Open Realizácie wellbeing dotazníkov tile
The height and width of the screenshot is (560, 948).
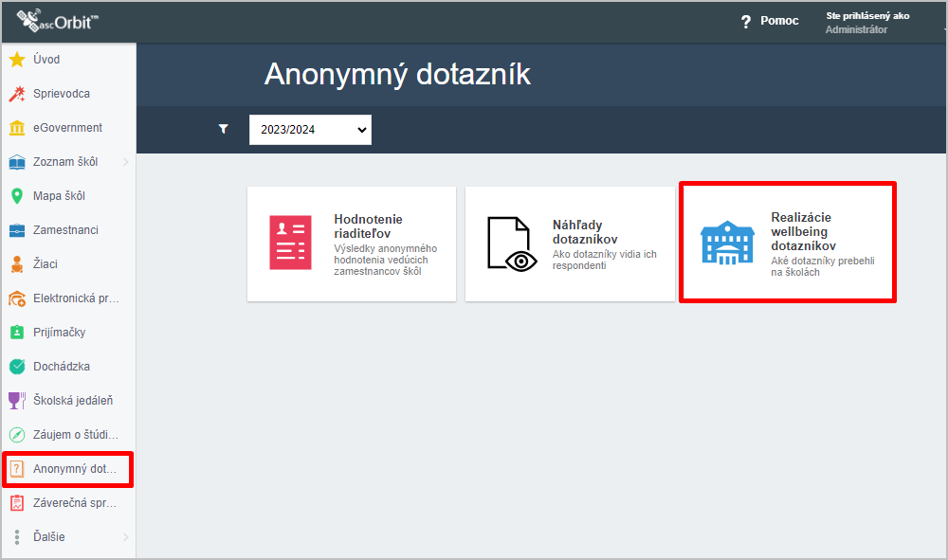[788, 243]
